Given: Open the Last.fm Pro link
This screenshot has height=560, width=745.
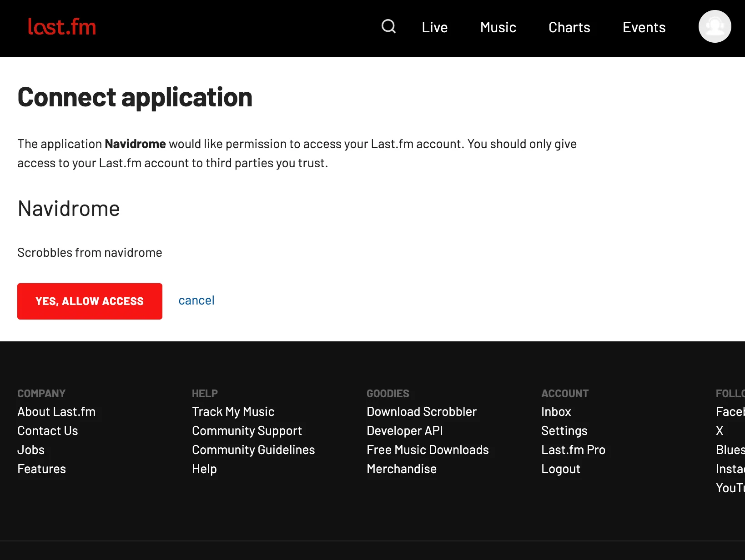Looking at the screenshot, I should pyautogui.click(x=573, y=450).
